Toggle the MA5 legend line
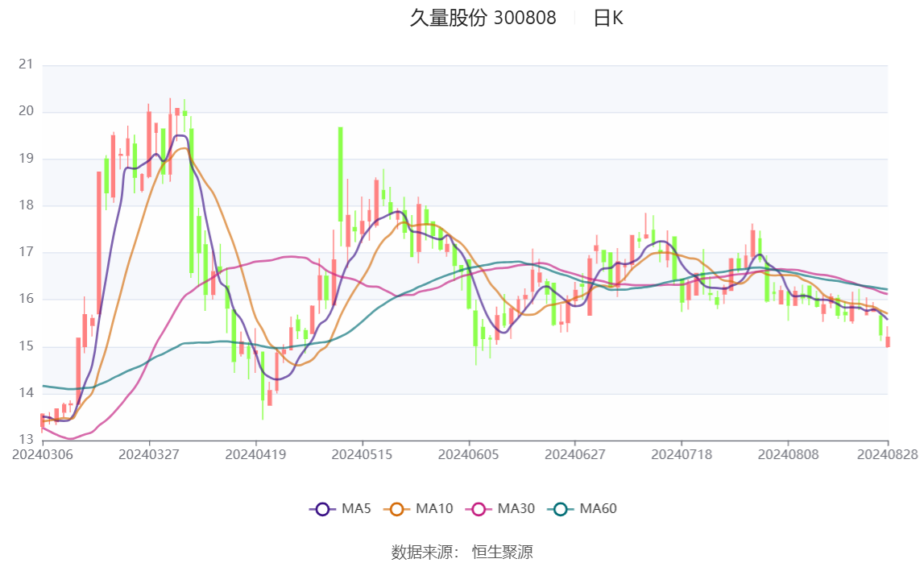 [x=340, y=509]
